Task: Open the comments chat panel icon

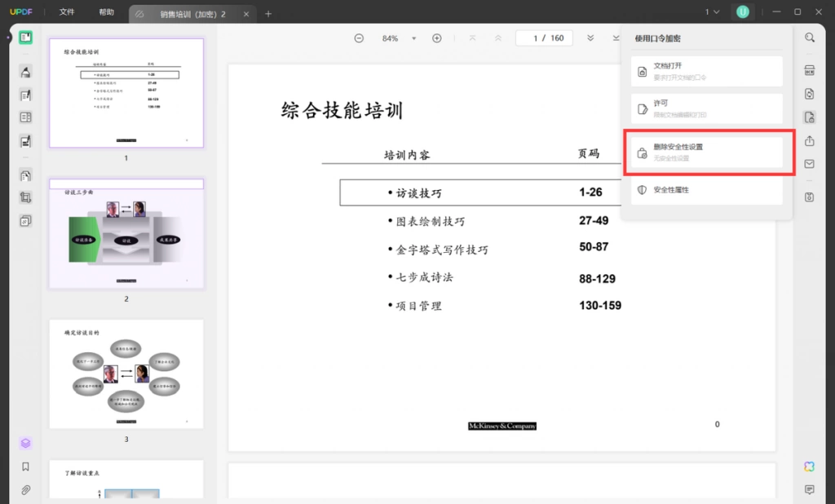Action: coord(810,489)
